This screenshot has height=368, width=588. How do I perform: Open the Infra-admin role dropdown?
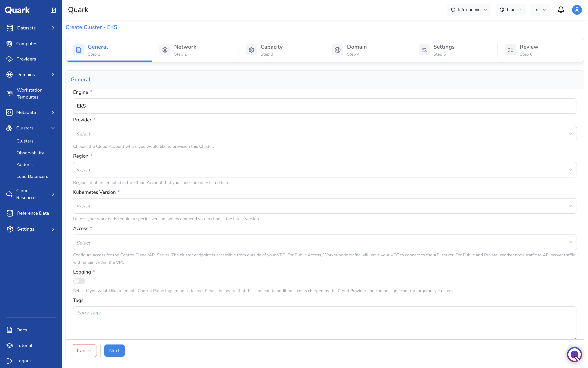click(x=469, y=10)
